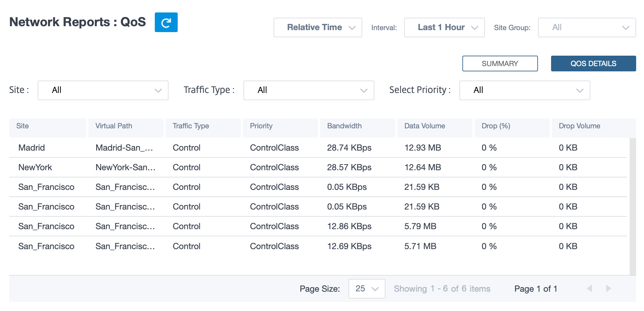Select the NewYork site cell
Screen dimensions: 644x311
tap(35, 167)
